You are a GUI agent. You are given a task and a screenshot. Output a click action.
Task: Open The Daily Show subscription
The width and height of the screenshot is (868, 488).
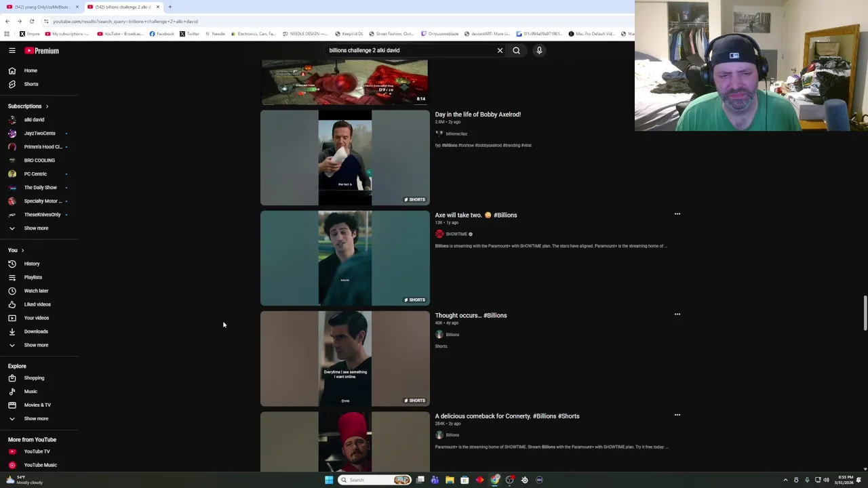pos(40,188)
